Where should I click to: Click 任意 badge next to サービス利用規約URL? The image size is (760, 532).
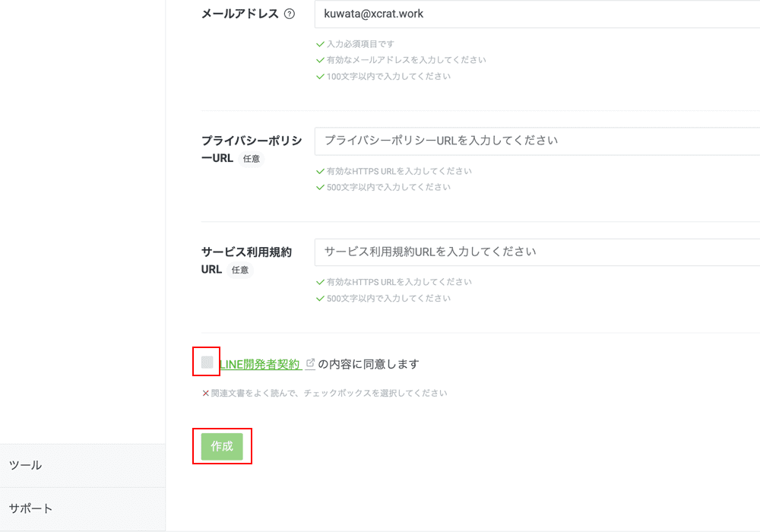[x=240, y=270]
